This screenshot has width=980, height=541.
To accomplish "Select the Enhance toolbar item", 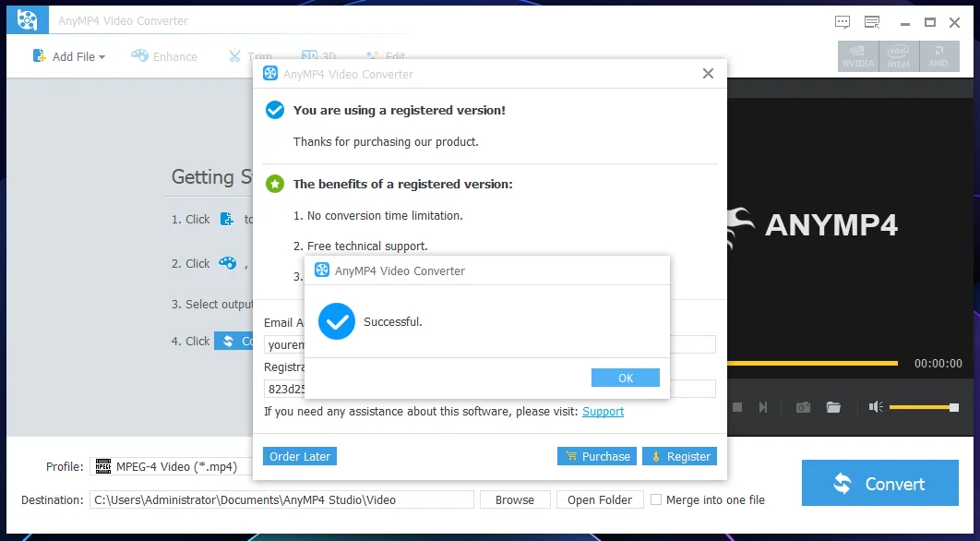I will click(164, 56).
